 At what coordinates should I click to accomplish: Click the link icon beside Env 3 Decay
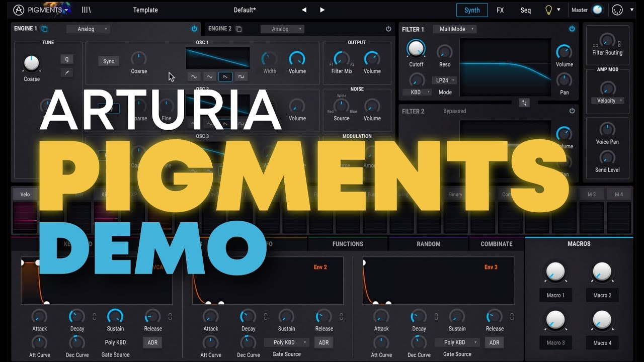tap(436, 317)
